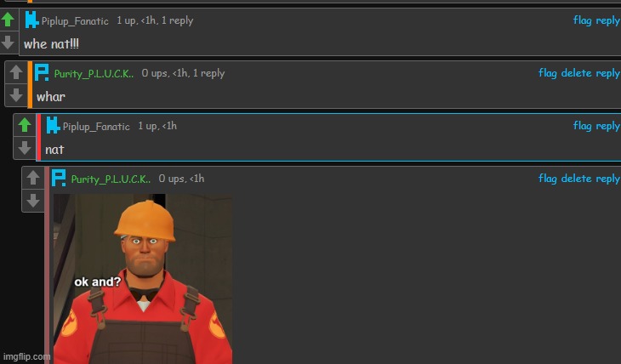621x364 pixels.
Task: Reply to the 'whe nat!!!' comment
Action: click(x=608, y=20)
